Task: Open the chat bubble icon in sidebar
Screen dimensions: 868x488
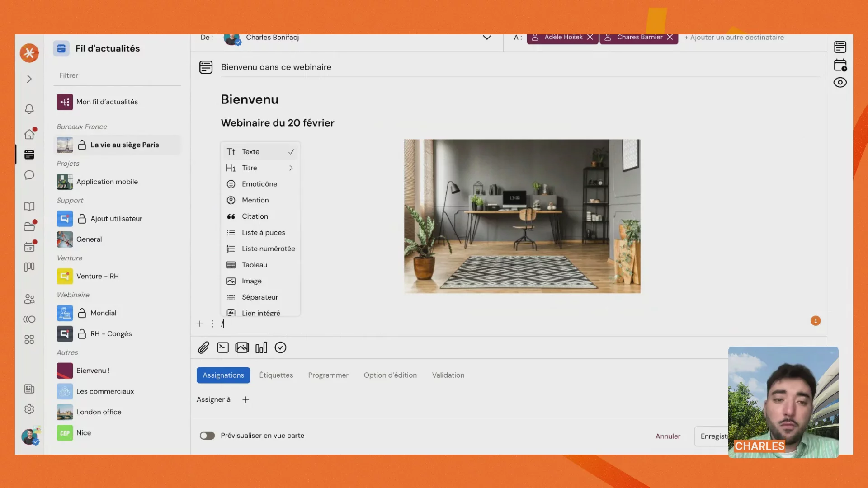Action: [x=29, y=175]
